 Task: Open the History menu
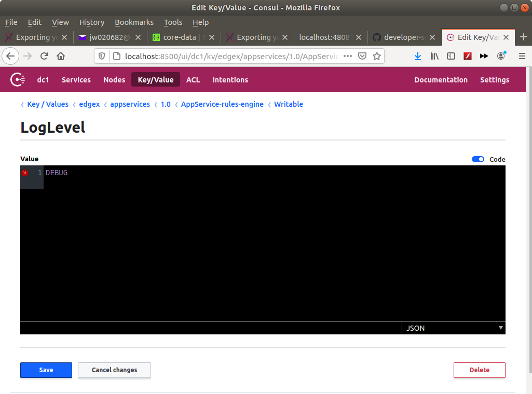coord(92,22)
